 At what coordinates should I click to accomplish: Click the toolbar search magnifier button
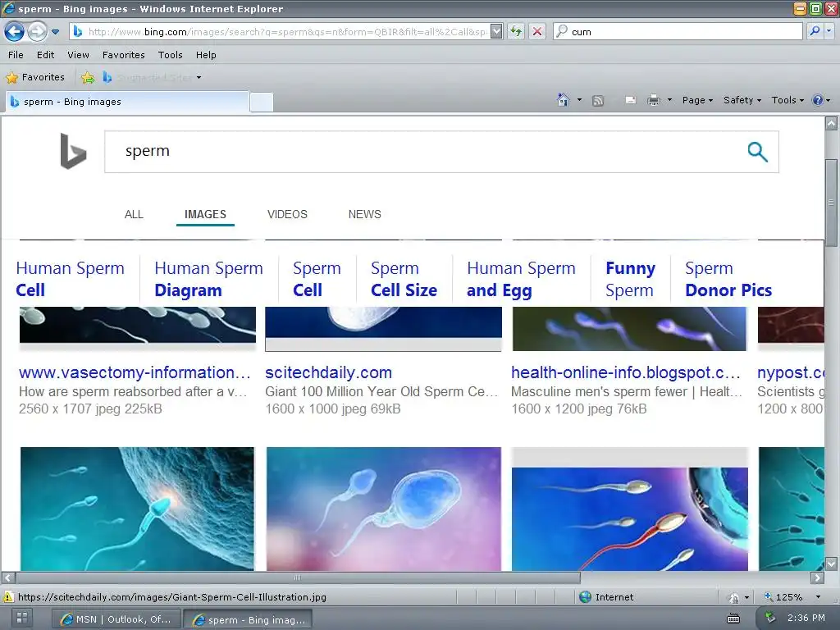click(x=815, y=31)
